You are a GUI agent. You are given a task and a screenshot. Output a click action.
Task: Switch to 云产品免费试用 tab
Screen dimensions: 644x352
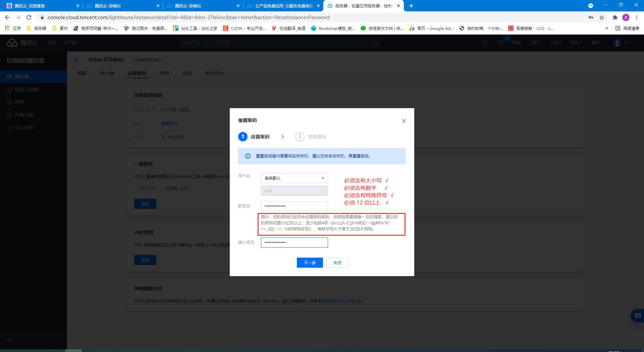[x=283, y=6]
